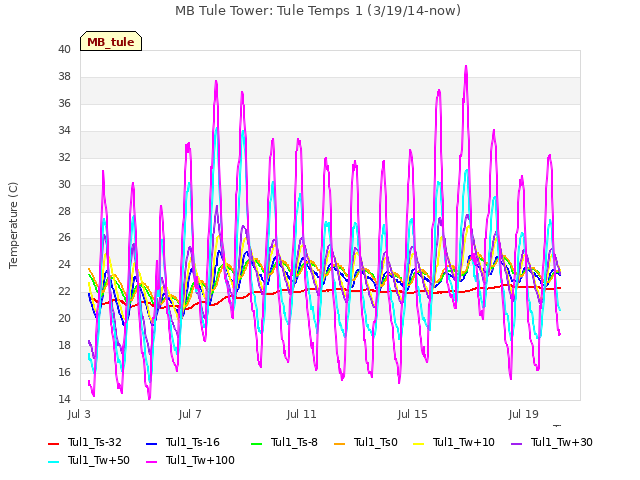Click the 22 y-axis tick label
640x480 pixels.
coord(64,291)
